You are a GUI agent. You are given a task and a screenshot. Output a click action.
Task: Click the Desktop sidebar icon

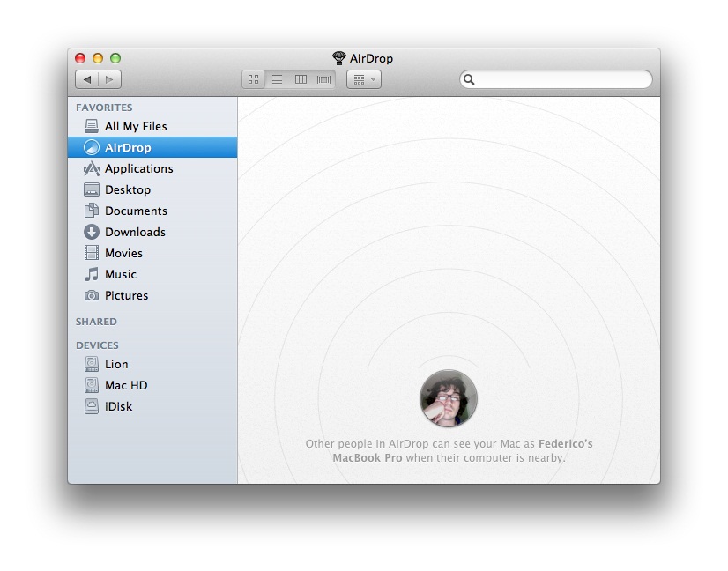(92, 189)
